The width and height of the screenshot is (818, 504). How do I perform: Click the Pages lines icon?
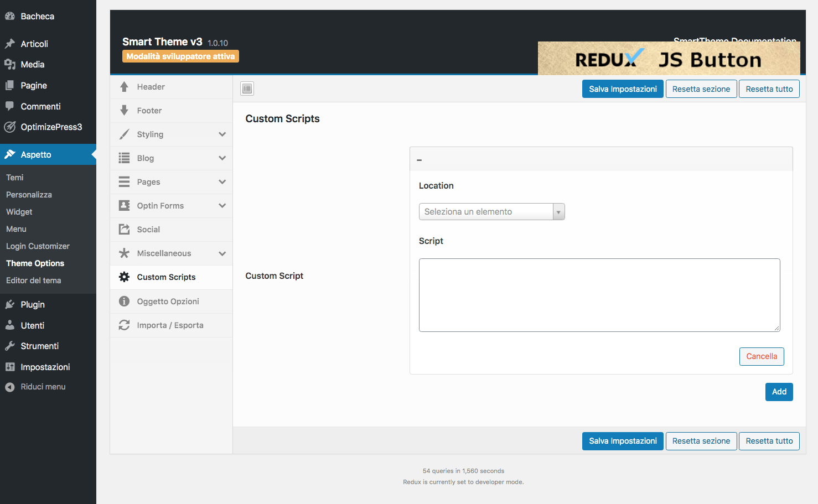click(x=124, y=182)
